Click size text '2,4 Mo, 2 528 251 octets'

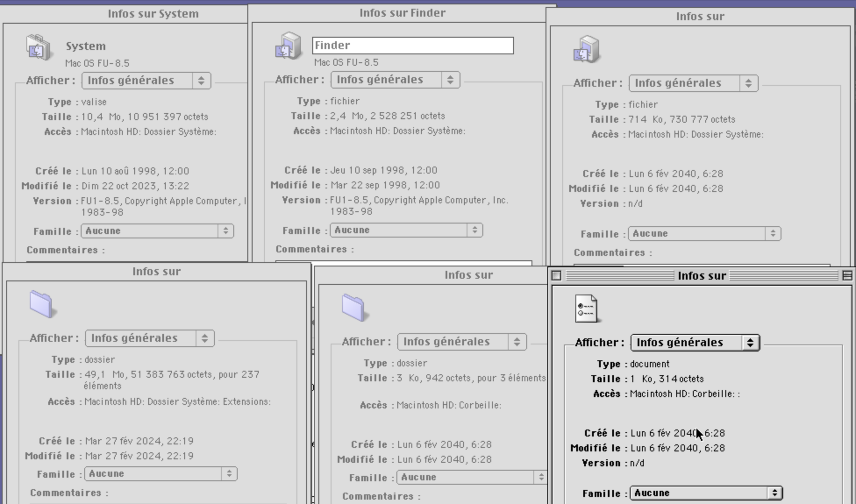[388, 116]
